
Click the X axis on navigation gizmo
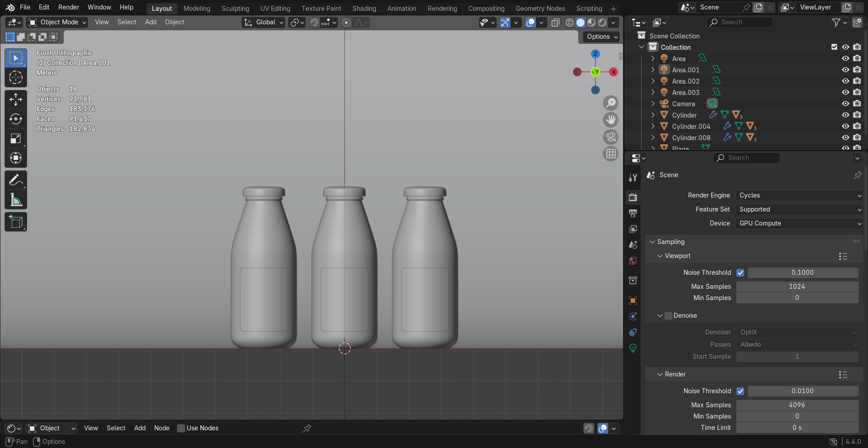point(613,72)
